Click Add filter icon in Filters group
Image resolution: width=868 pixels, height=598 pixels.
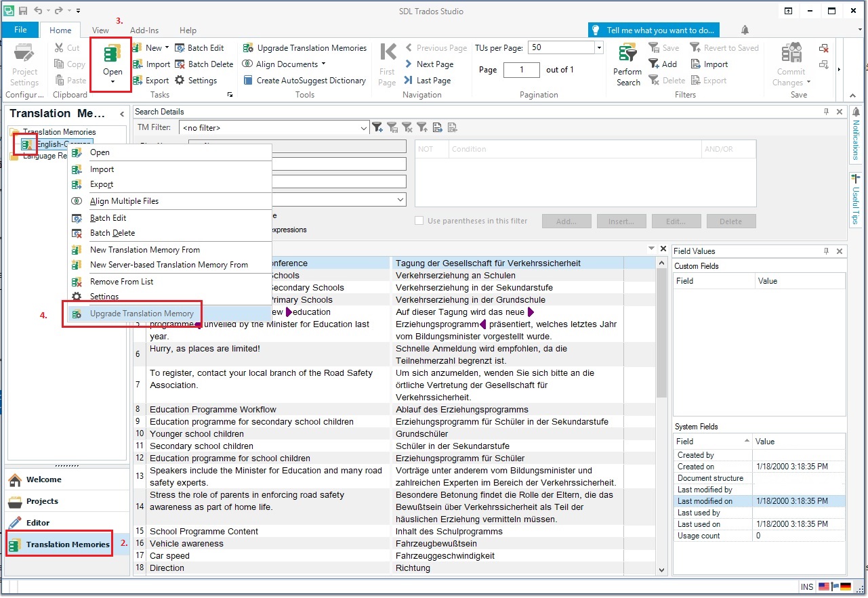(x=654, y=64)
